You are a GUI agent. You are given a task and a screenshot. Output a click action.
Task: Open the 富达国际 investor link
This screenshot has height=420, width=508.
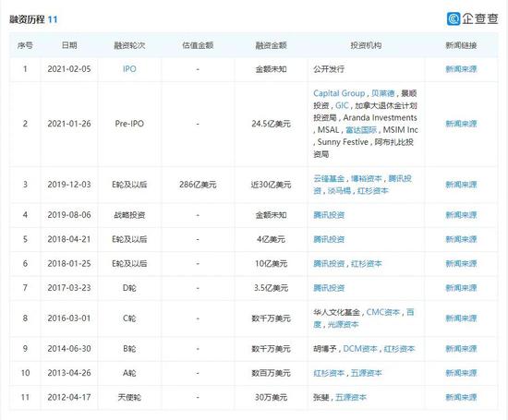361,130
